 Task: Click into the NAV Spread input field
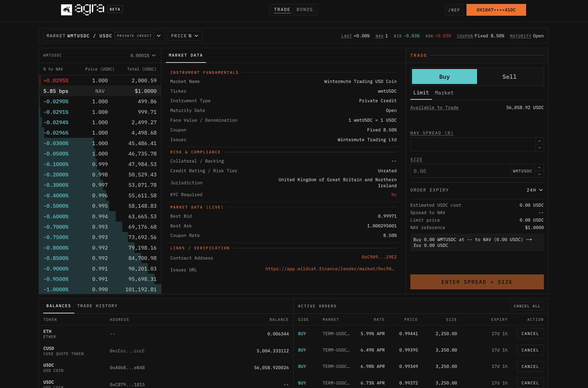coord(473,144)
